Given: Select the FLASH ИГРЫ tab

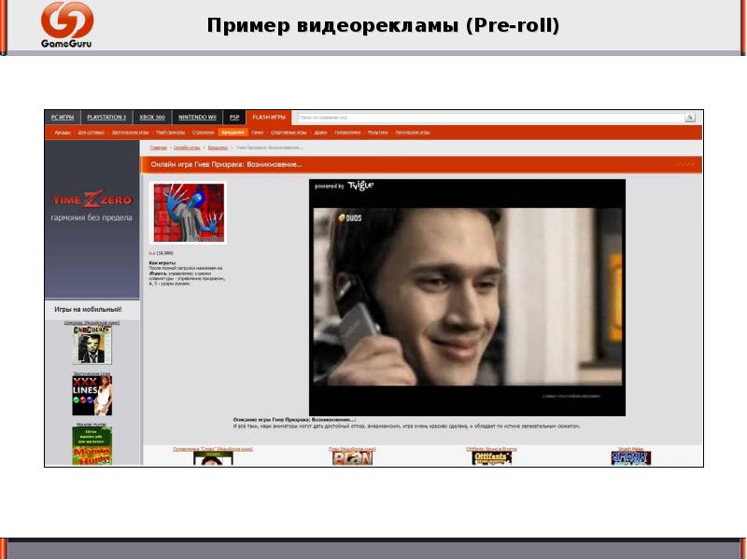Looking at the screenshot, I should (x=269, y=118).
